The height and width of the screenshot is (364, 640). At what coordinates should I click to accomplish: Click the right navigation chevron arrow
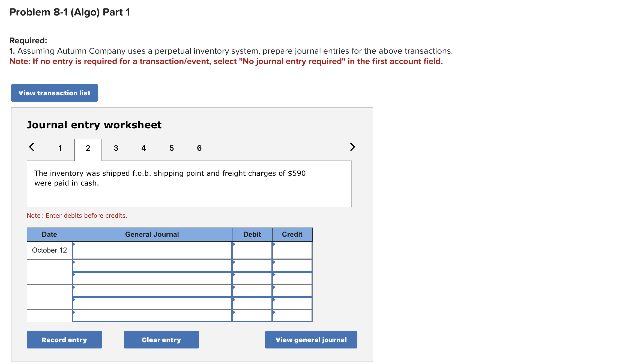(x=352, y=147)
